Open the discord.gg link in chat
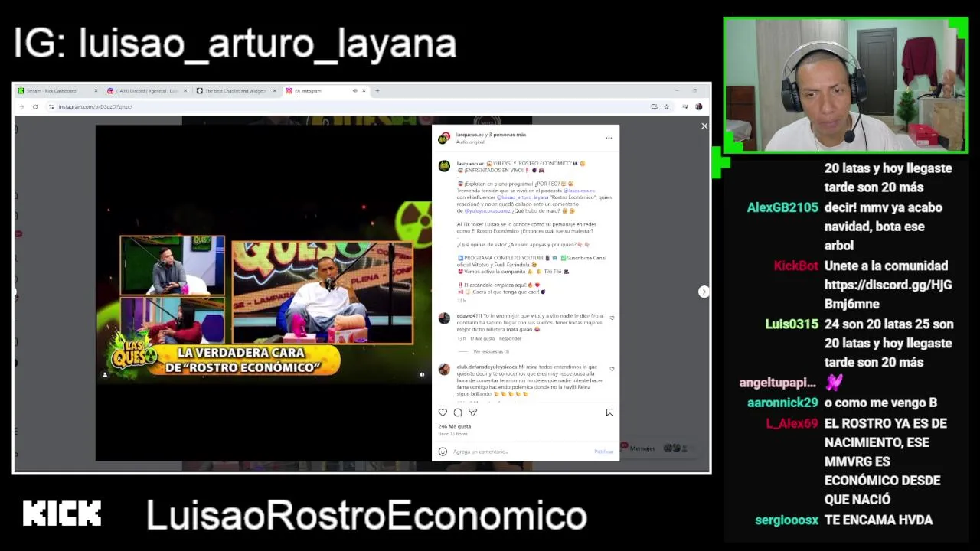980x551 pixels. (x=887, y=294)
